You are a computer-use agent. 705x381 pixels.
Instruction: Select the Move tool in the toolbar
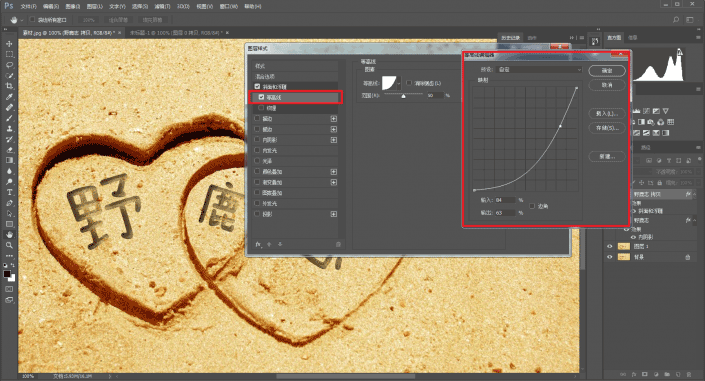click(x=9, y=44)
